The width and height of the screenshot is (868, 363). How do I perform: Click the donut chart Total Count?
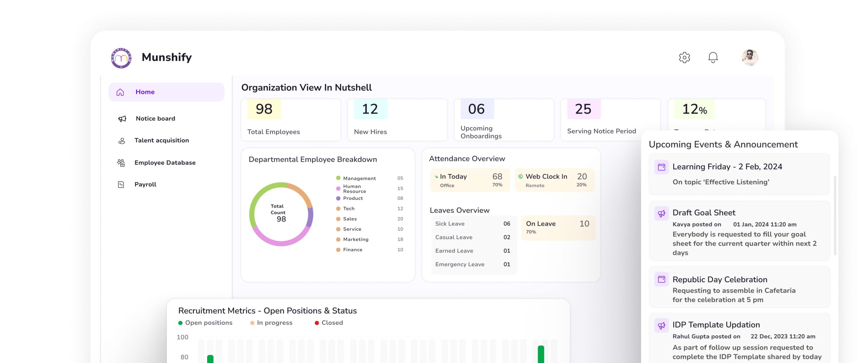click(x=281, y=214)
